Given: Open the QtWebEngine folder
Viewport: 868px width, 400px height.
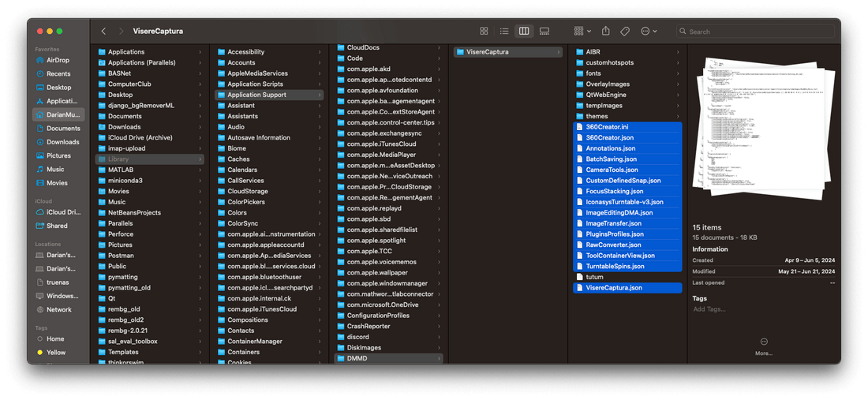Looking at the screenshot, I should (628, 95).
